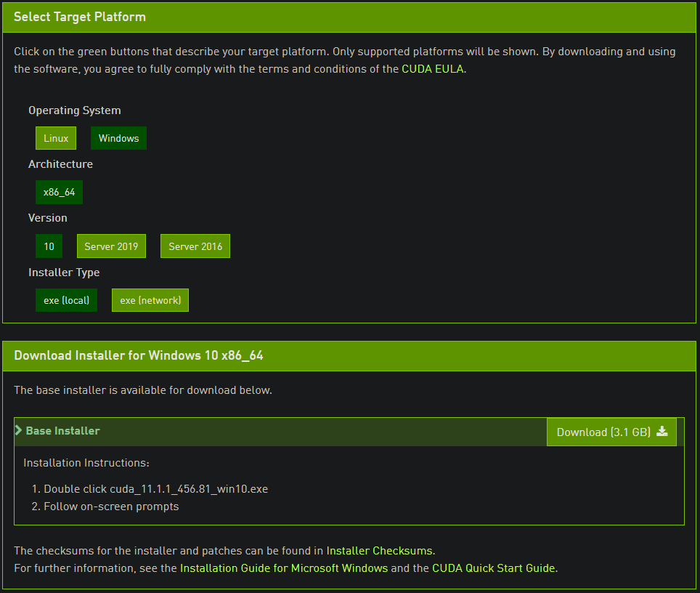The height and width of the screenshot is (593, 700).
Task: Select Windows as the operating system
Action: [x=119, y=138]
